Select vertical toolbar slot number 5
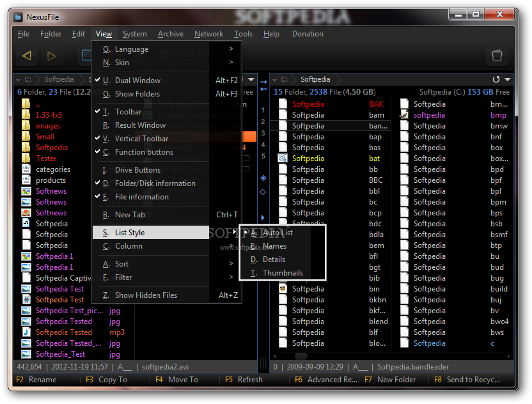 click(x=263, y=156)
